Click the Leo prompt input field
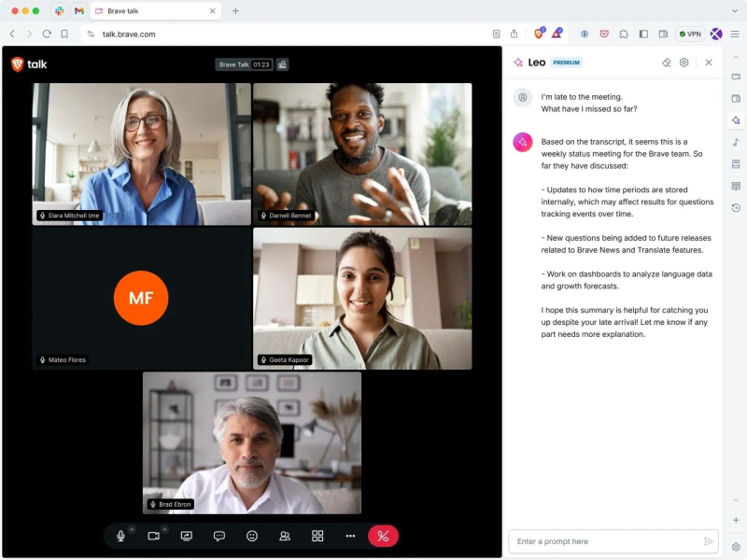The image size is (747, 560). (605, 541)
